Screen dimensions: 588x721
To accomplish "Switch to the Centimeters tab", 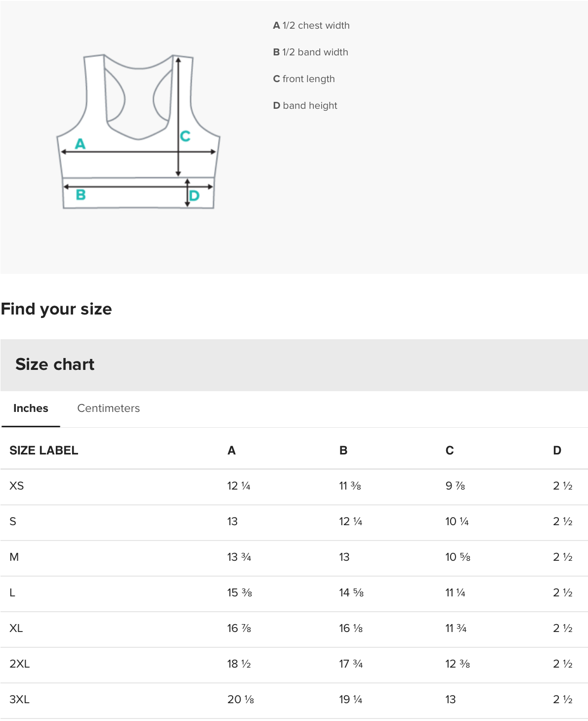I will pyautogui.click(x=108, y=408).
